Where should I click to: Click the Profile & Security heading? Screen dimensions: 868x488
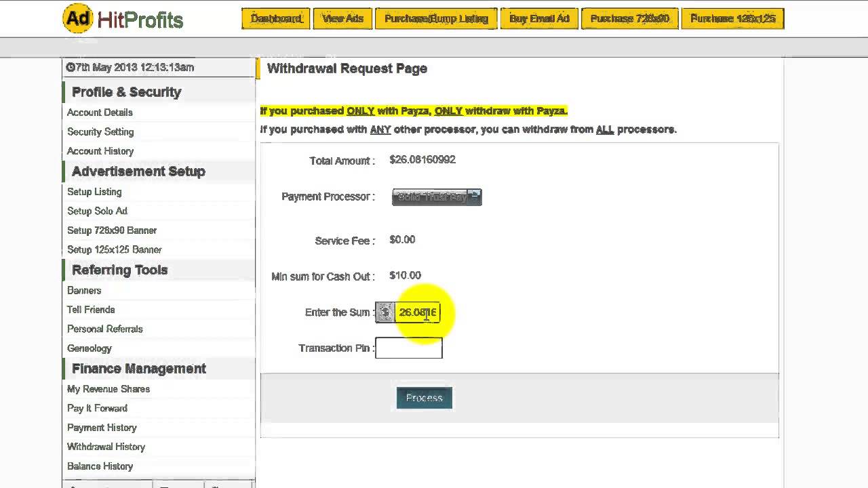(x=126, y=92)
